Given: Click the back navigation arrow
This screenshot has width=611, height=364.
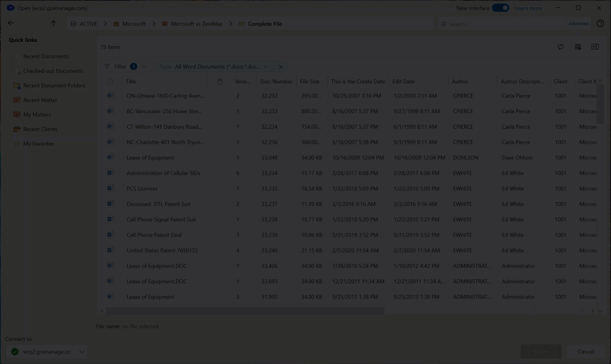Looking at the screenshot, I should click(x=11, y=23).
